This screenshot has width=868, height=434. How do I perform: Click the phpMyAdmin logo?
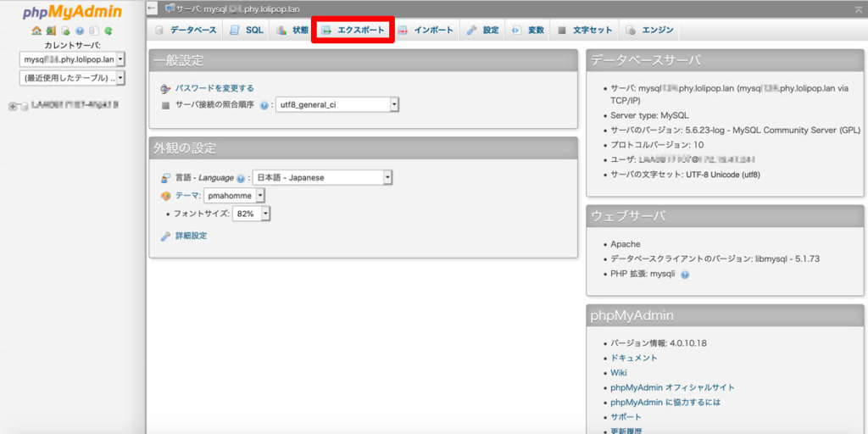coord(72,12)
